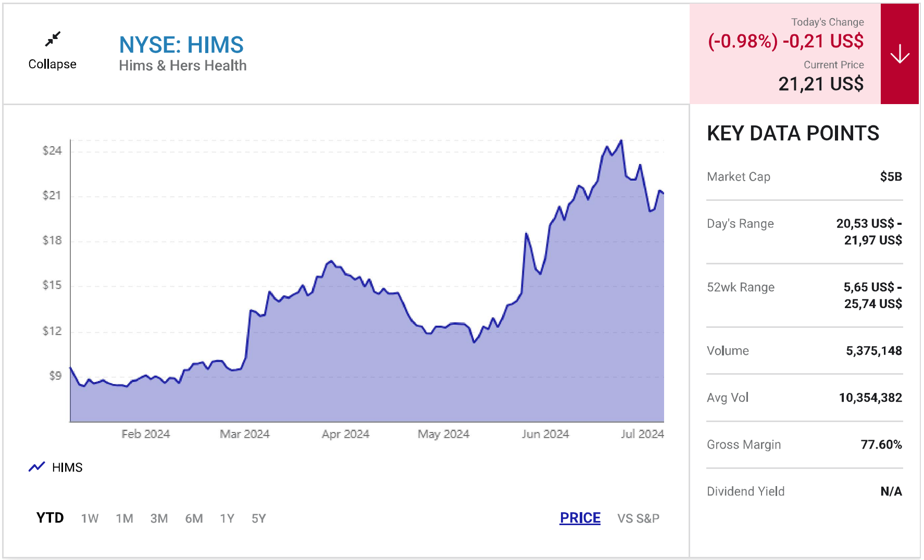The image size is (924, 560).
Task: Click the Current Price value 21,21 US$
Action: pos(821,84)
